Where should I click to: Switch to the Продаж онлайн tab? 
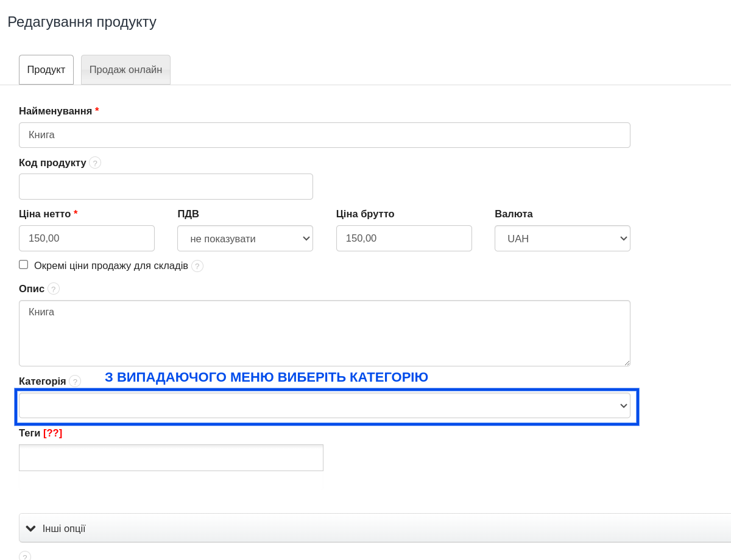tap(125, 70)
